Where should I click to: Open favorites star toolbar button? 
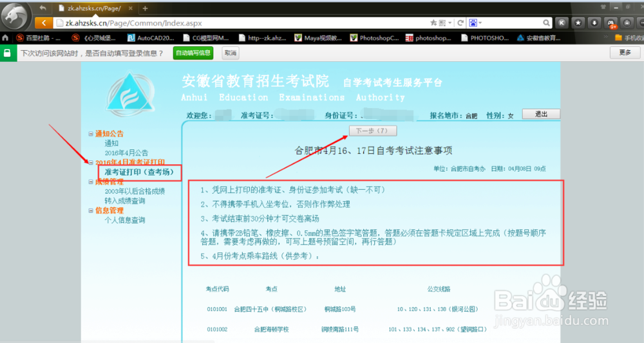tap(578, 23)
